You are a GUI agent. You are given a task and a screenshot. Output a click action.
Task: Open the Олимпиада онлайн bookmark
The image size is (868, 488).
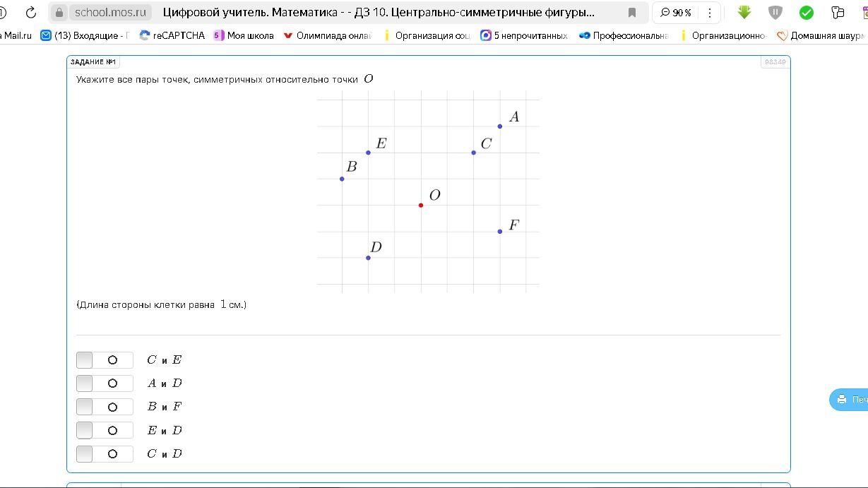pos(327,35)
